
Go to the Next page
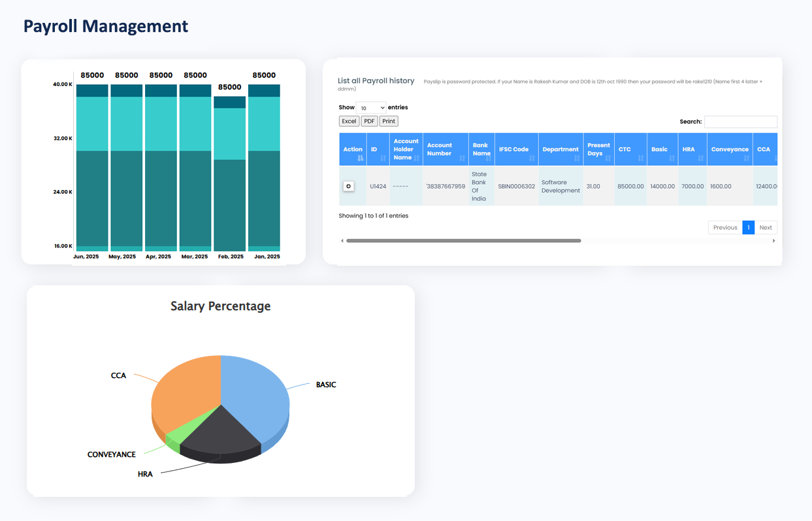pyautogui.click(x=766, y=228)
